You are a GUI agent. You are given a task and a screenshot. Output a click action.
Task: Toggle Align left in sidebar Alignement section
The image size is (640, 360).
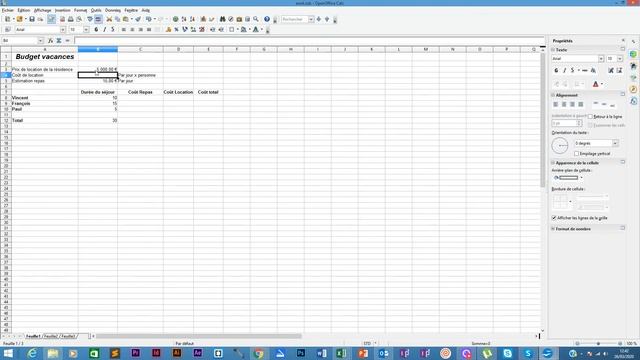556,104
